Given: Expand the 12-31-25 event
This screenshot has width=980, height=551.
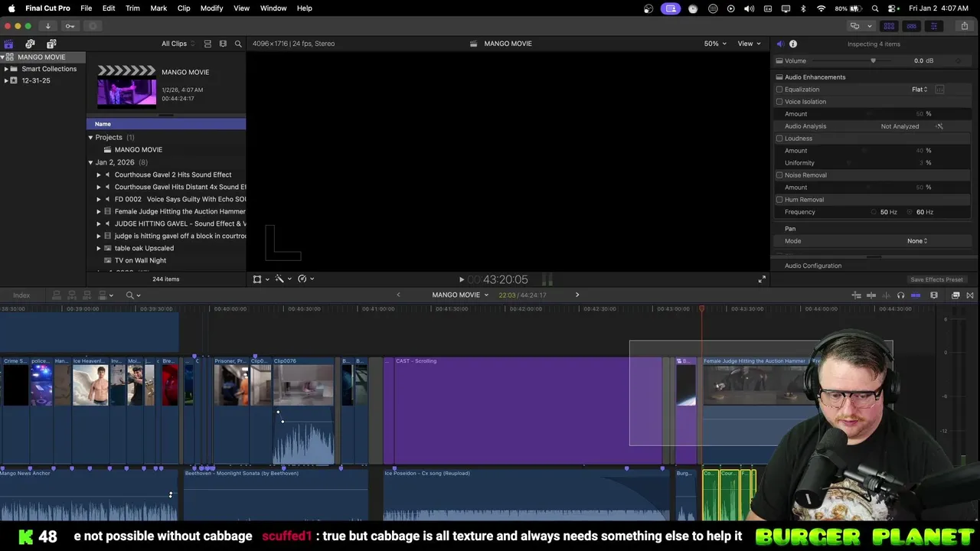Looking at the screenshot, I should (6, 80).
